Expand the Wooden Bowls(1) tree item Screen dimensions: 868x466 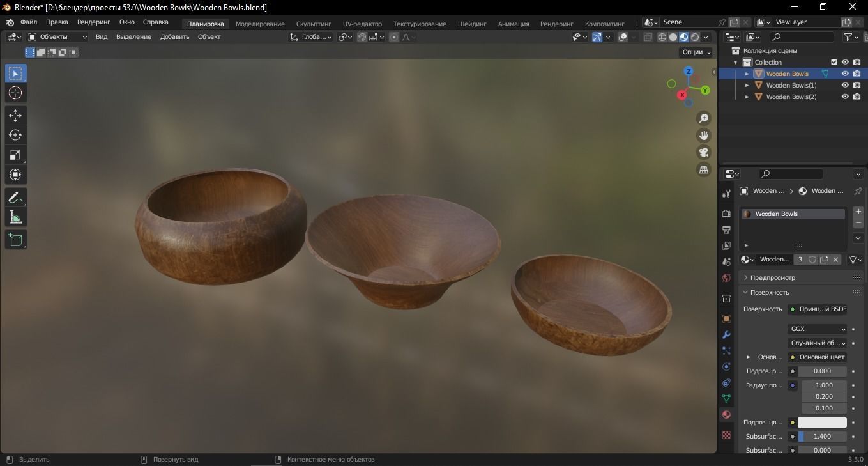(x=747, y=85)
